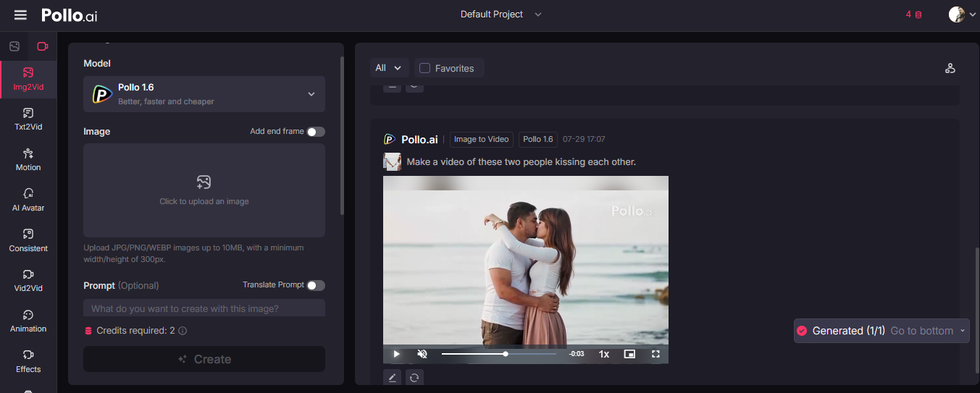Check the Favorites checkbox

tap(425, 68)
